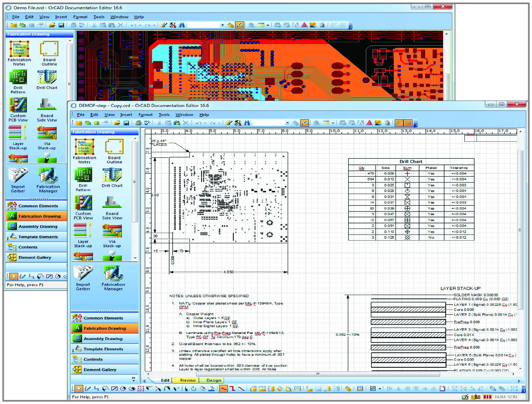Click Open folder icon in front window toolbar
532x404 pixels.
117,123
